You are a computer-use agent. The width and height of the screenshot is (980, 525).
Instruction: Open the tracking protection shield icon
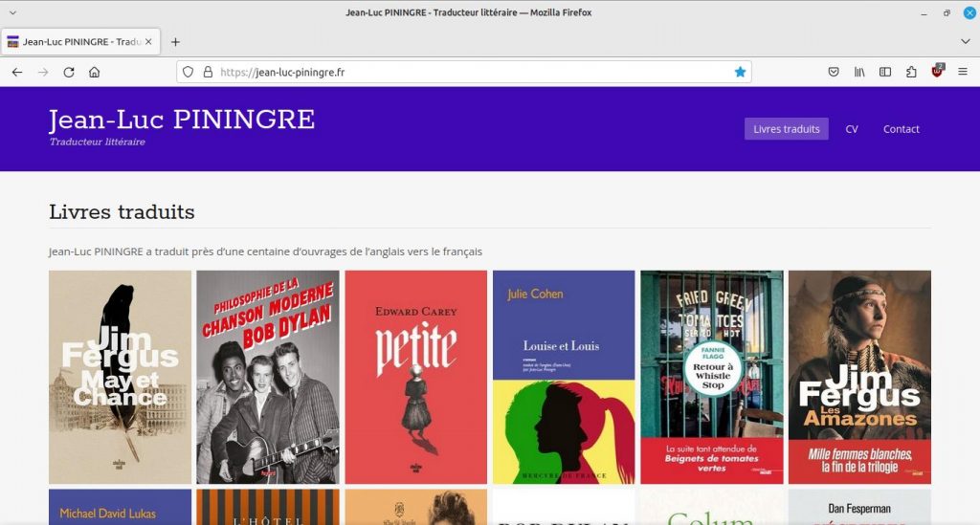[x=189, y=72]
